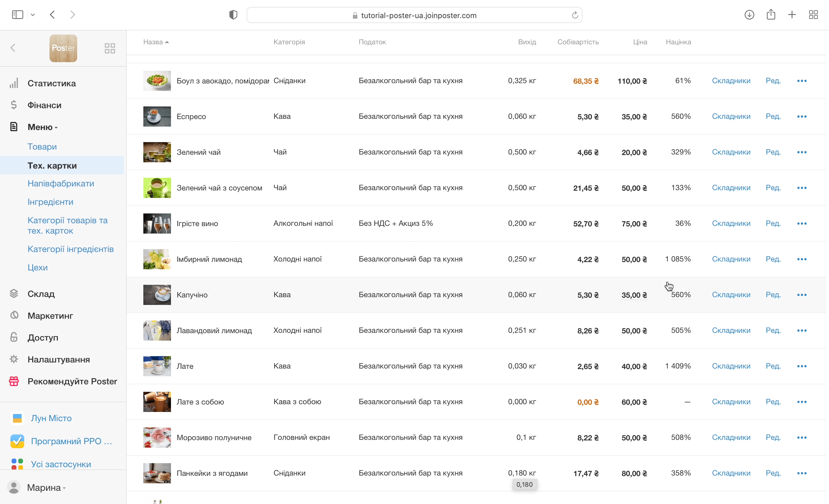Edit Морозиво полуничне via Ред. link

tap(773, 437)
